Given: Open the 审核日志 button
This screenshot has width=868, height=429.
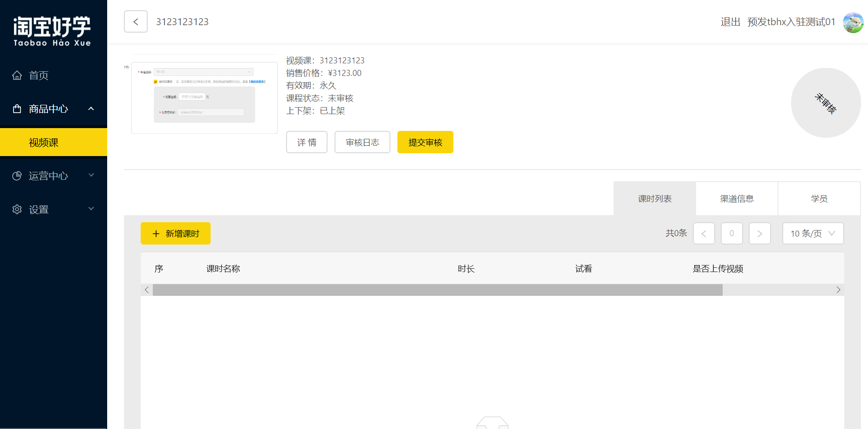Looking at the screenshot, I should point(362,142).
